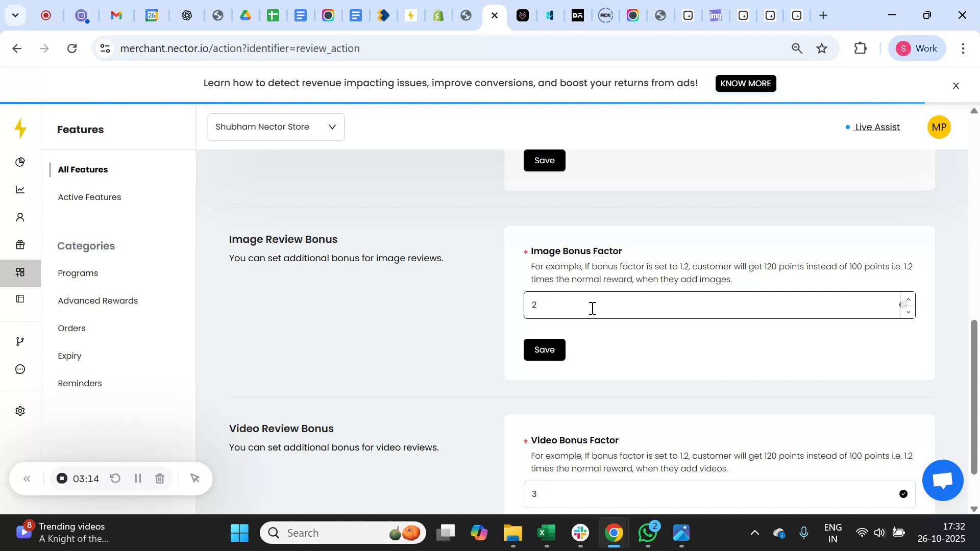The image size is (980, 551).
Task: Open the customers section in sidebar
Action: click(20, 217)
